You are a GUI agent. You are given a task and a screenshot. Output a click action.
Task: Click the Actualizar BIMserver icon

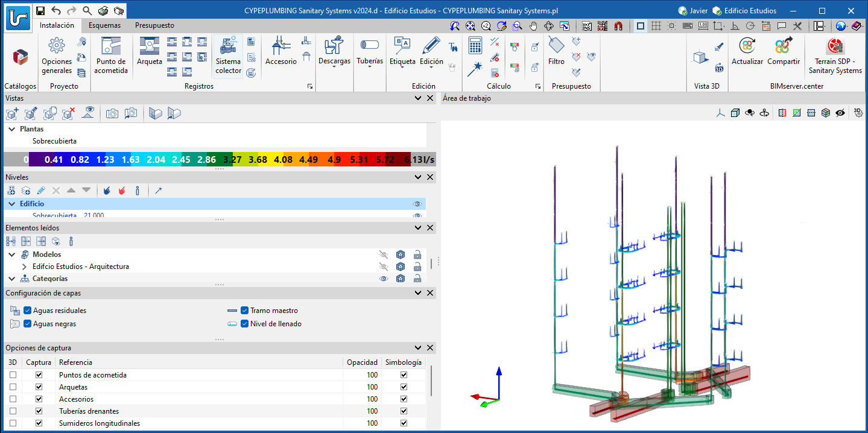[747, 46]
